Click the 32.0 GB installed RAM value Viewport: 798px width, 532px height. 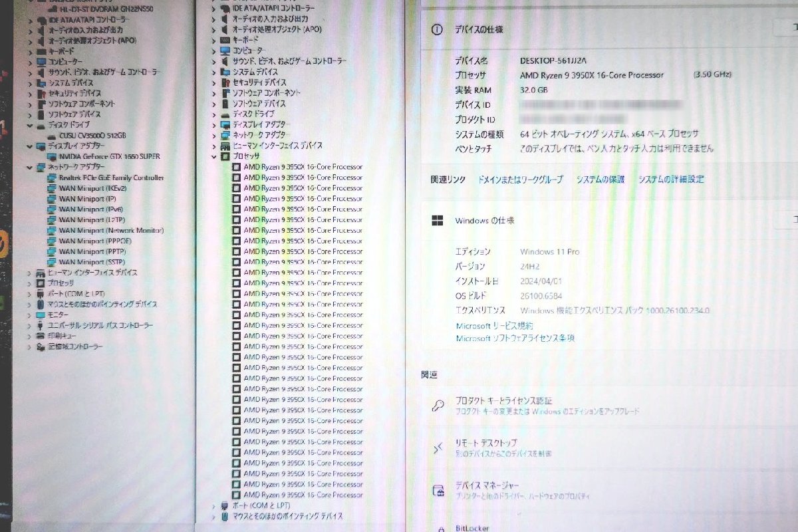click(x=534, y=90)
